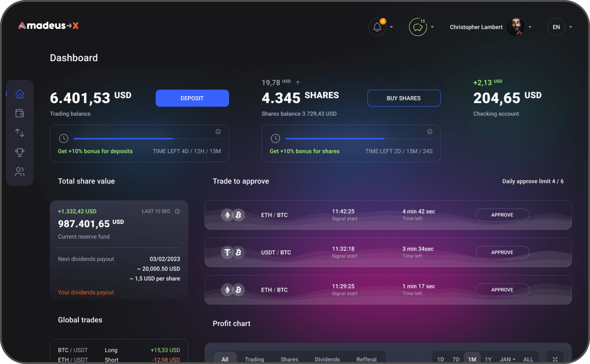Image resolution: width=590 pixels, height=364 pixels.
Task: Click the notification bell icon
Action: click(377, 27)
